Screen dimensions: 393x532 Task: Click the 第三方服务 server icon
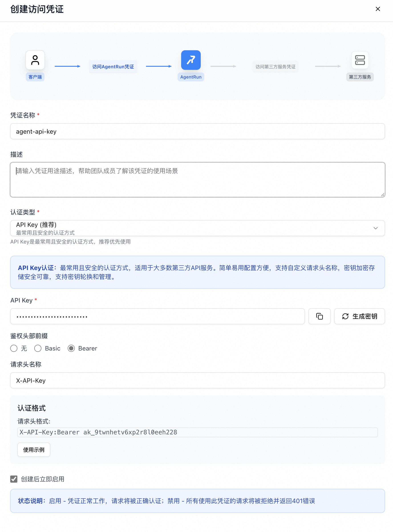coord(360,60)
